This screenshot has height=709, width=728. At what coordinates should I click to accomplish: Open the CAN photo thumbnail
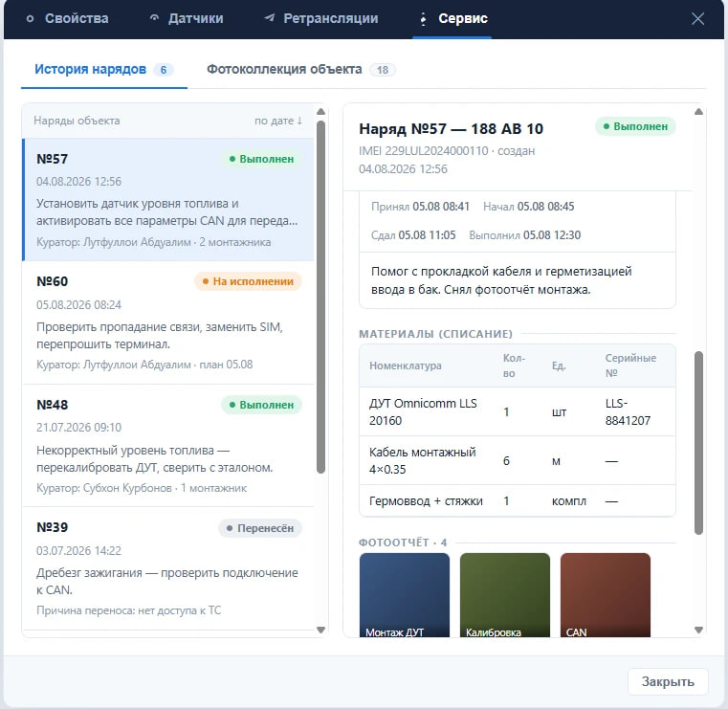(x=606, y=595)
